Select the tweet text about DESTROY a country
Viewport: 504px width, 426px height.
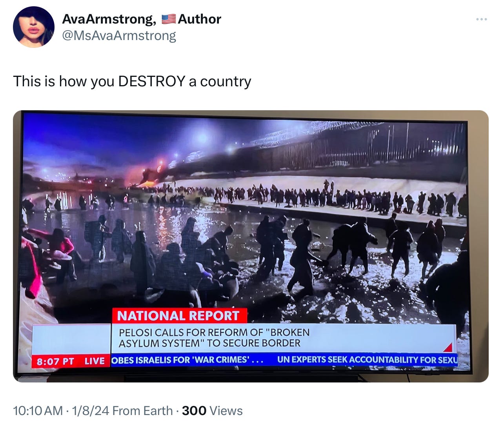coord(132,81)
